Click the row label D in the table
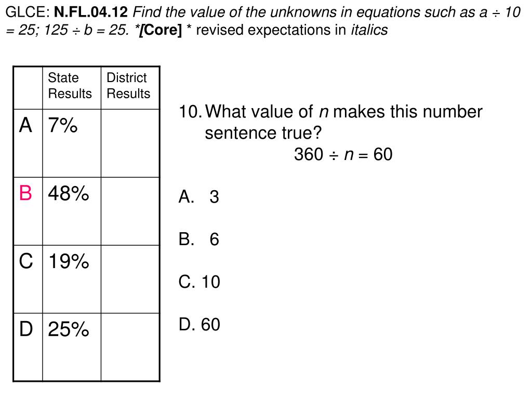Viewport: 532px width, 399px height. pos(26,329)
